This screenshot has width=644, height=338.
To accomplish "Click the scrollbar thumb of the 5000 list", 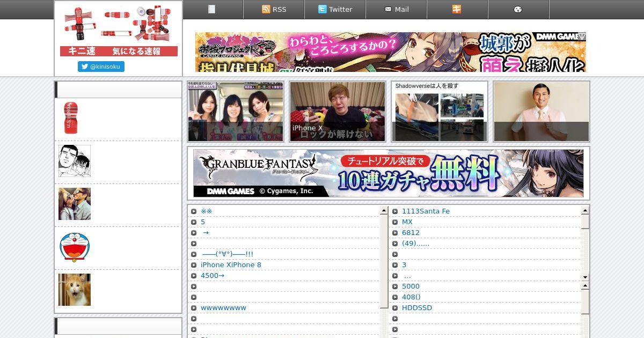I will point(585,302).
